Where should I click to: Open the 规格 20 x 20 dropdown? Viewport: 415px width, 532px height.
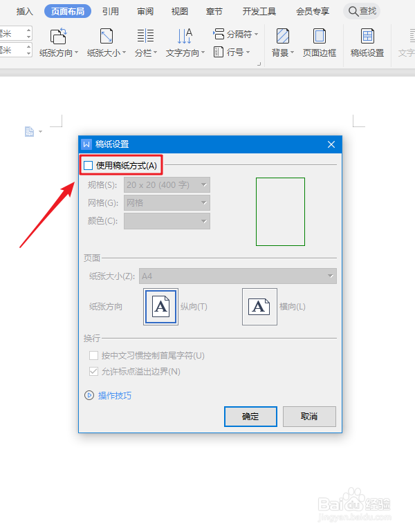[x=167, y=185]
